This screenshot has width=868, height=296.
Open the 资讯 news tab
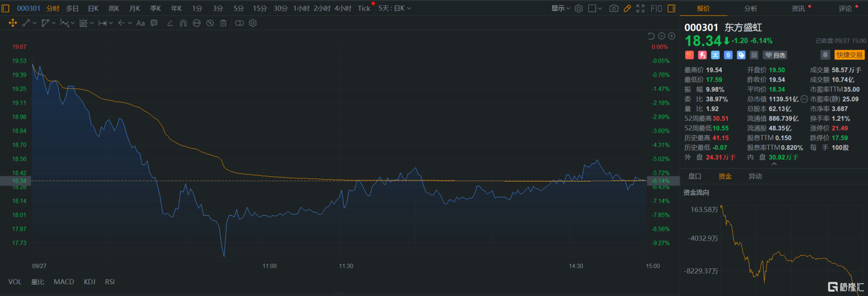tap(798, 8)
